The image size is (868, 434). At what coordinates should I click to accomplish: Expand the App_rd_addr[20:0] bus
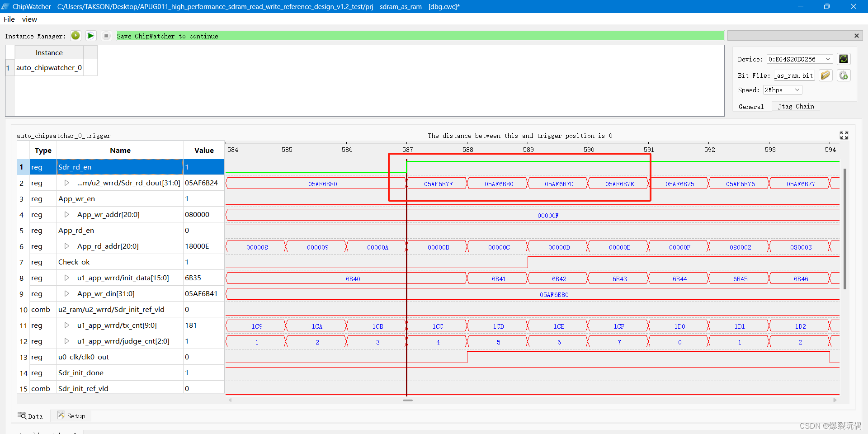point(67,246)
